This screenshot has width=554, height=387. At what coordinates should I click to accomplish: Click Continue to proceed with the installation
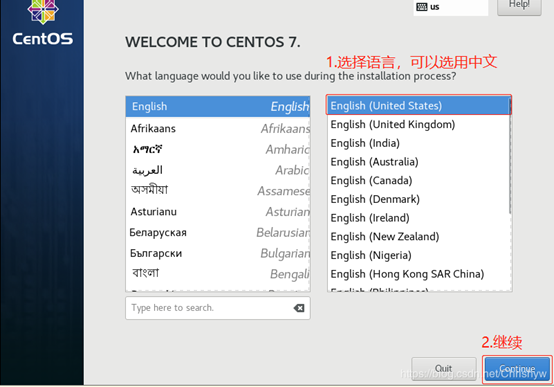(517, 369)
